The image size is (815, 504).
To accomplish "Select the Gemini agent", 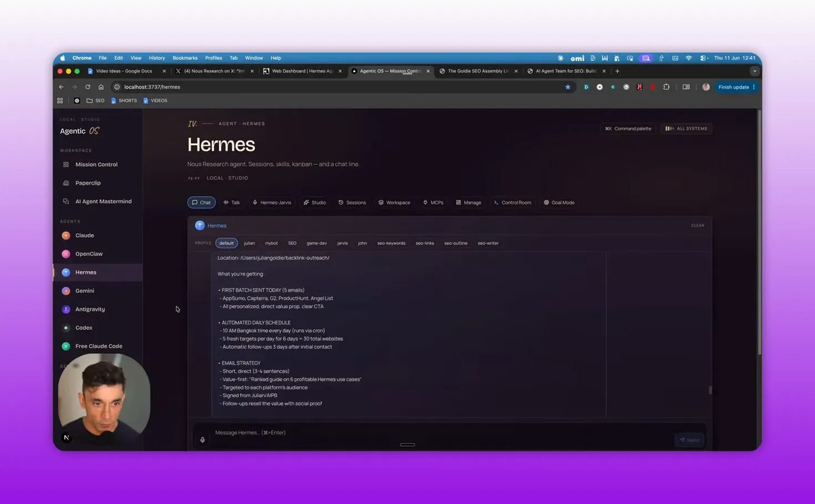I will point(85,291).
